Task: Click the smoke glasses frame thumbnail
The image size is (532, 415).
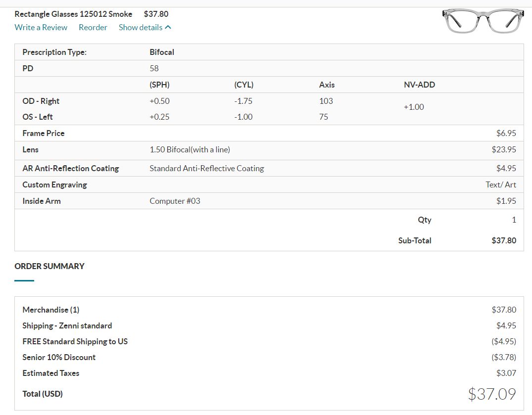Action: tap(483, 21)
